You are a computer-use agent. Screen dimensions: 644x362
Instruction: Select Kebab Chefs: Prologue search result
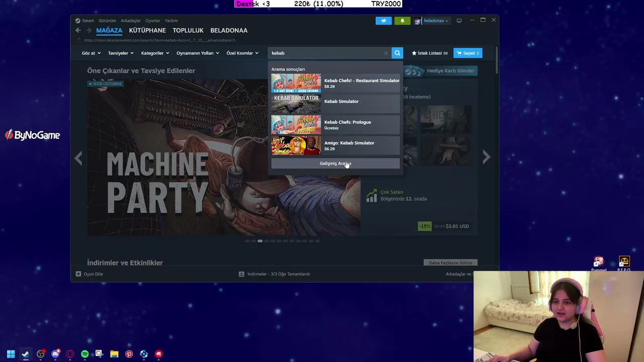(336, 125)
